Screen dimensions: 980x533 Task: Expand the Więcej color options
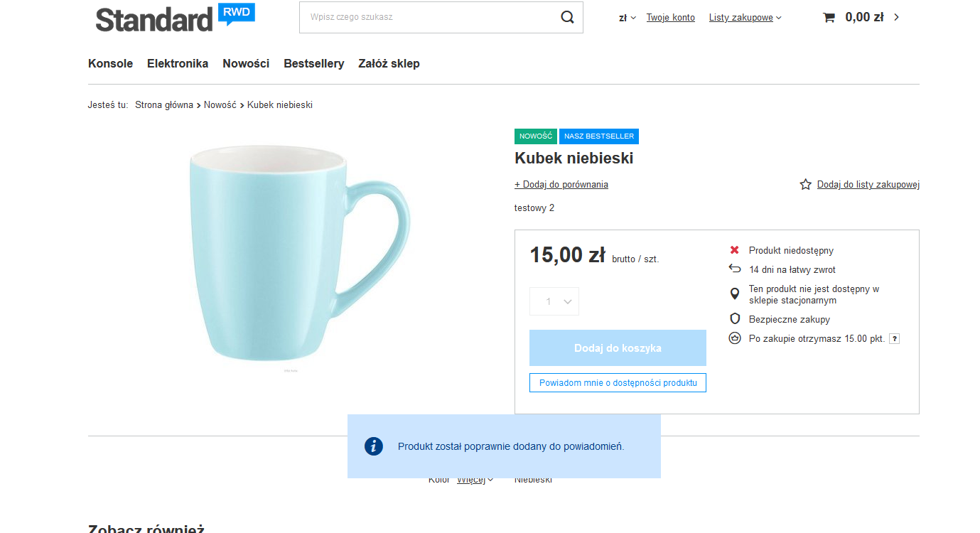(x=475, y=480)
